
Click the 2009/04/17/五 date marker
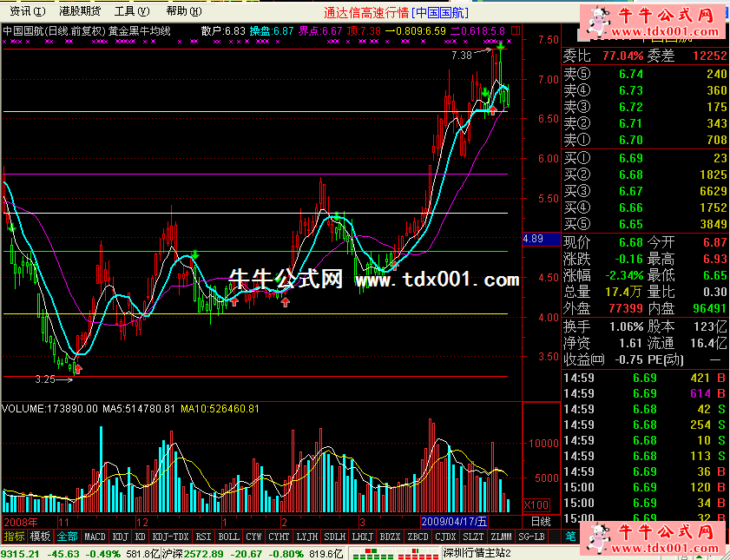[x=454, y=521]
